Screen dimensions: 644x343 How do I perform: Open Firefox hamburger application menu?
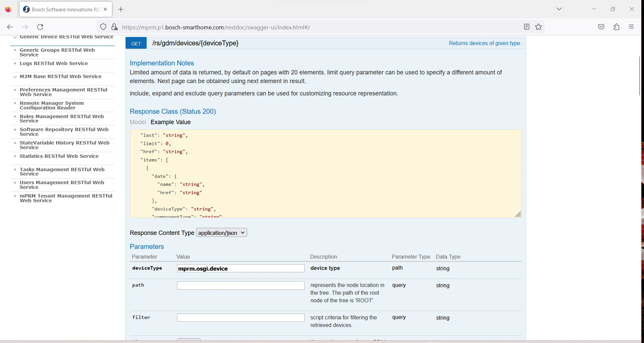[x=631, y=27]
